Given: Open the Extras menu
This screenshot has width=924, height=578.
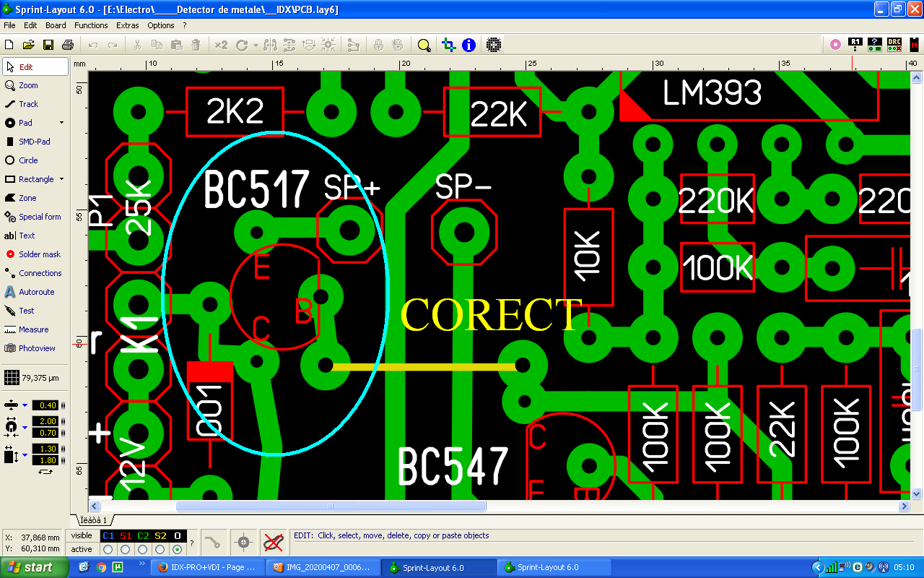Looking at the screenshot, I should tap(128, 25).
